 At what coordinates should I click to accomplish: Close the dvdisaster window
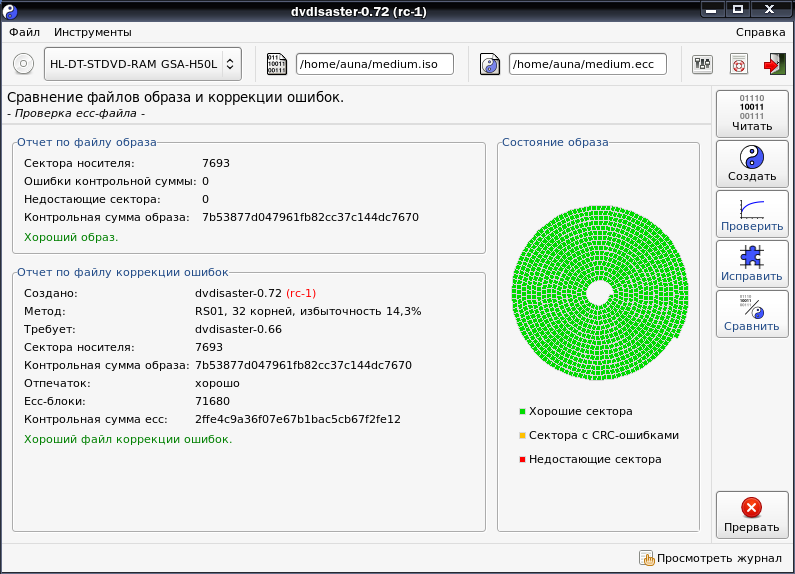pyautogui.click(x=770, y=10)
